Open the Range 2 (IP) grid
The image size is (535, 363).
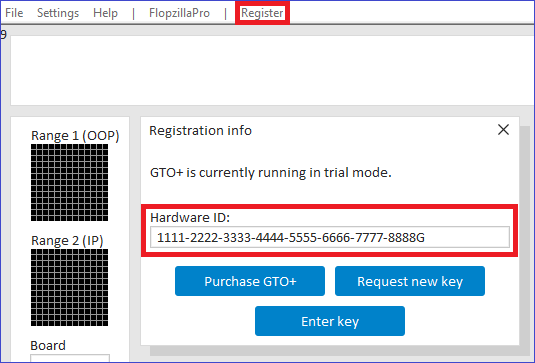tap(70, 288)
